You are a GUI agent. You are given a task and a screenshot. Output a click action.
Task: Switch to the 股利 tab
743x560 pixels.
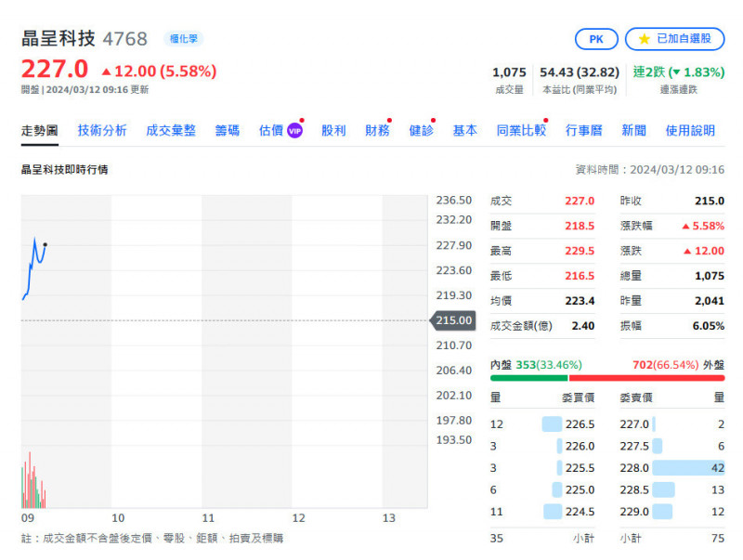point(333,130)
